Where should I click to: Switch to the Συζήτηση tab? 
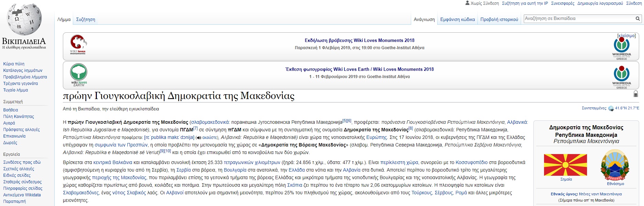(86, 20)
